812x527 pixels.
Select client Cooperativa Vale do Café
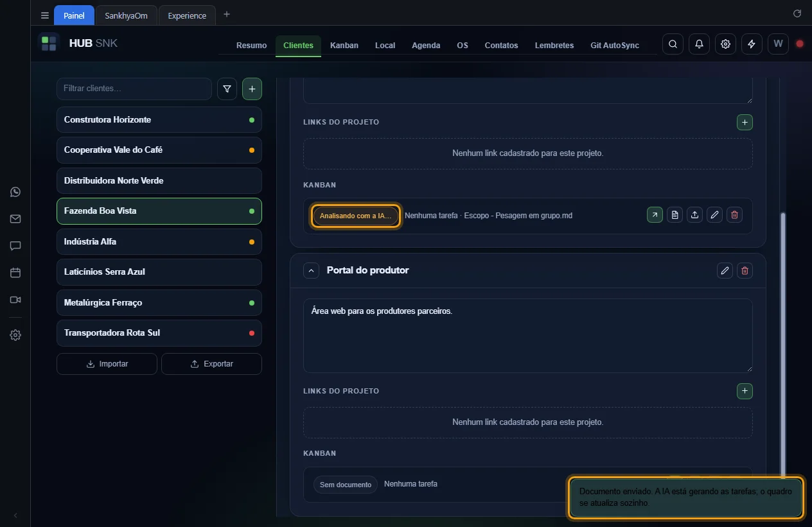(x=159, y=150)
